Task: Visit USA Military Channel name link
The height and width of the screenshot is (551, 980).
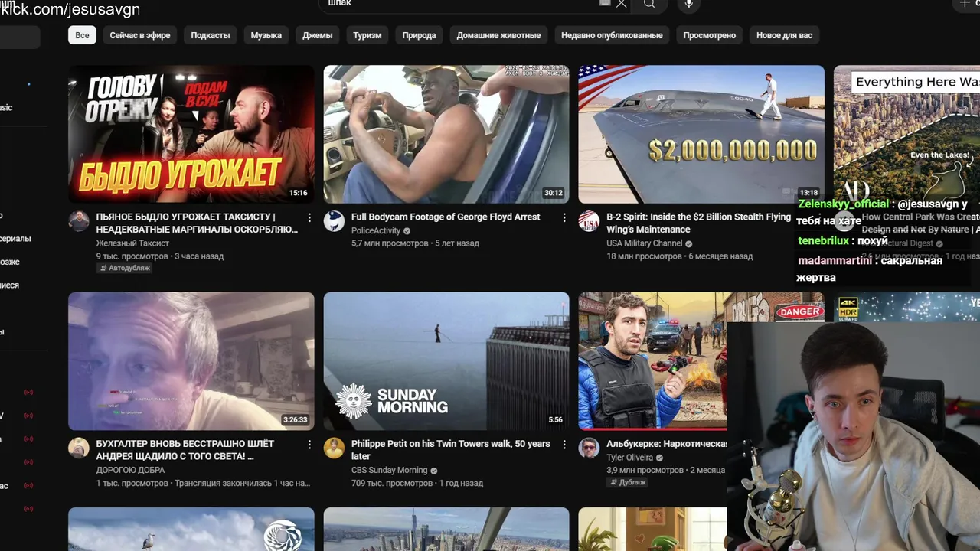Action: (x=644, y=243)
